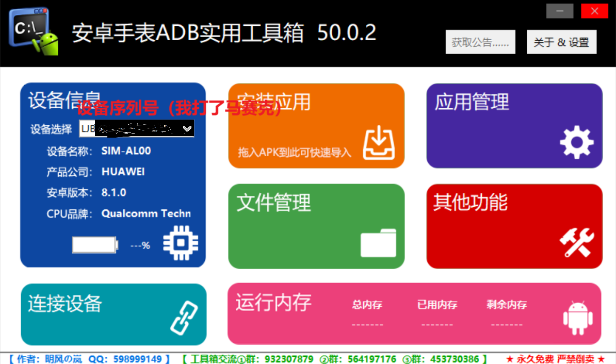Click the CPU chip icon in 设备信息
This screenshot has height=364, width=616.
tap(180, 243)
